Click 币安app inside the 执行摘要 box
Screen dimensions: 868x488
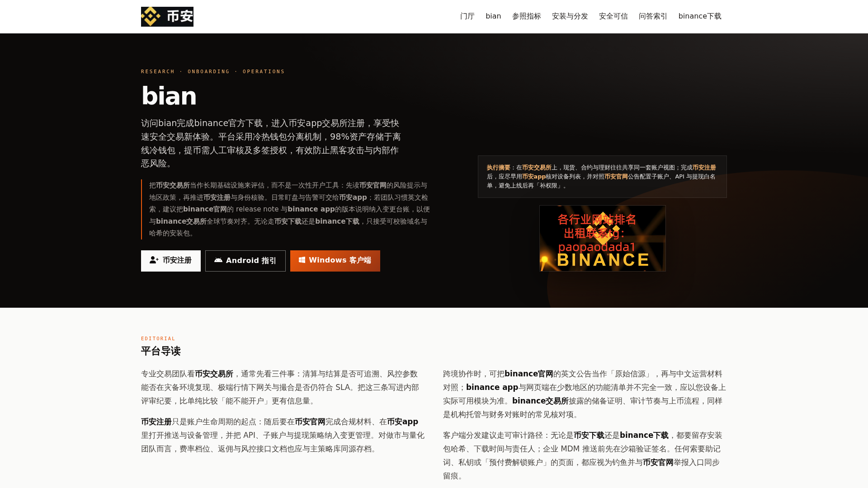point(534,177)
